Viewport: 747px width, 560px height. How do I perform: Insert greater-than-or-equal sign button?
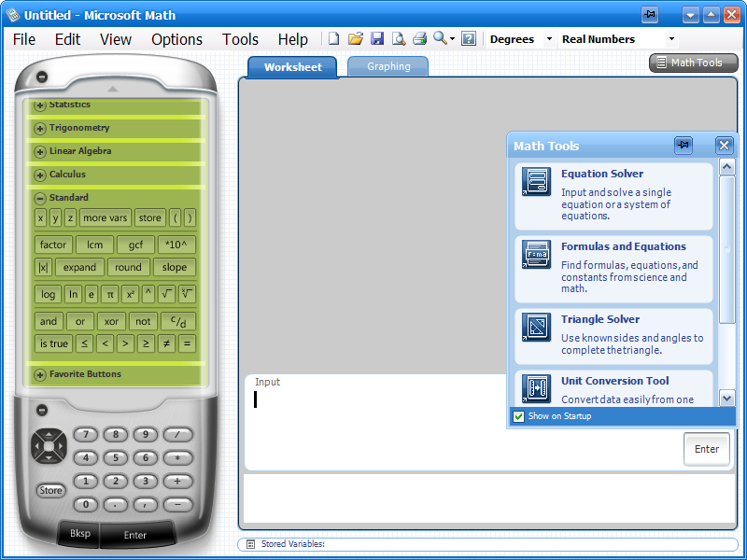(x=146, y=343)
